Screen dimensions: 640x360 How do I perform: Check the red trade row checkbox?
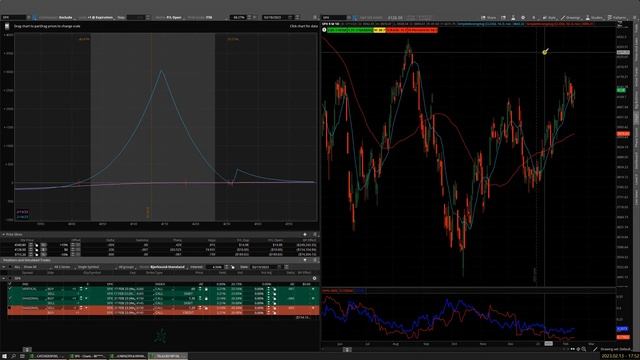(x=10, y=308)
